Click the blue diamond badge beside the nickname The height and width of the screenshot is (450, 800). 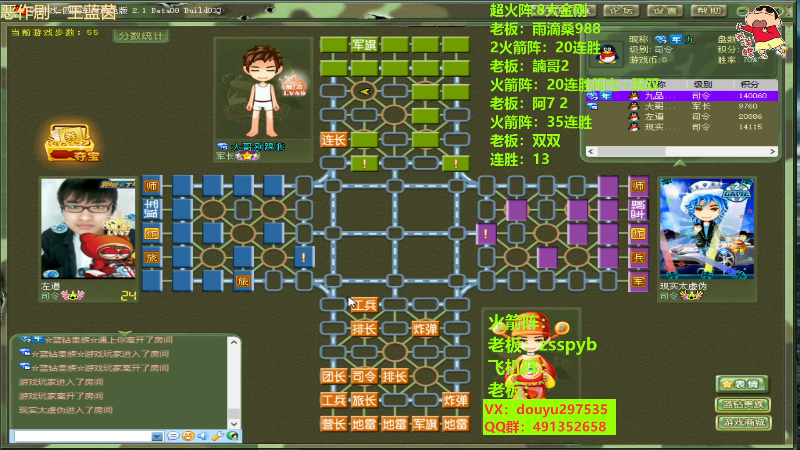661,39
